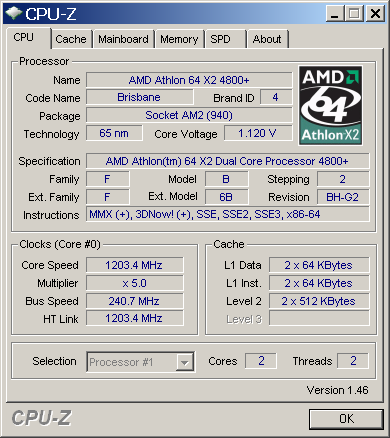This screenshot has height=438, width=390.
Task: Expand the Processor #1 selection dropdown
Action: point(184,362)
